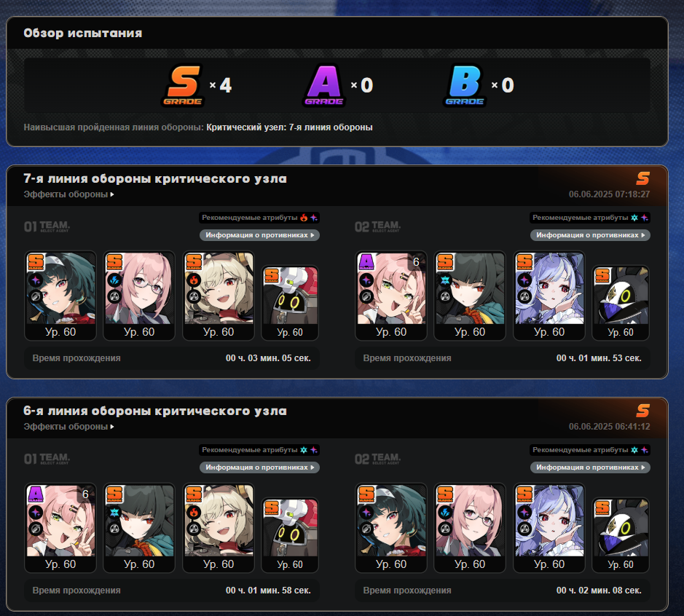Click the fire attribute icon in 7th line Team 01
The image size is (684, 616).
click(x=304, y=218)
